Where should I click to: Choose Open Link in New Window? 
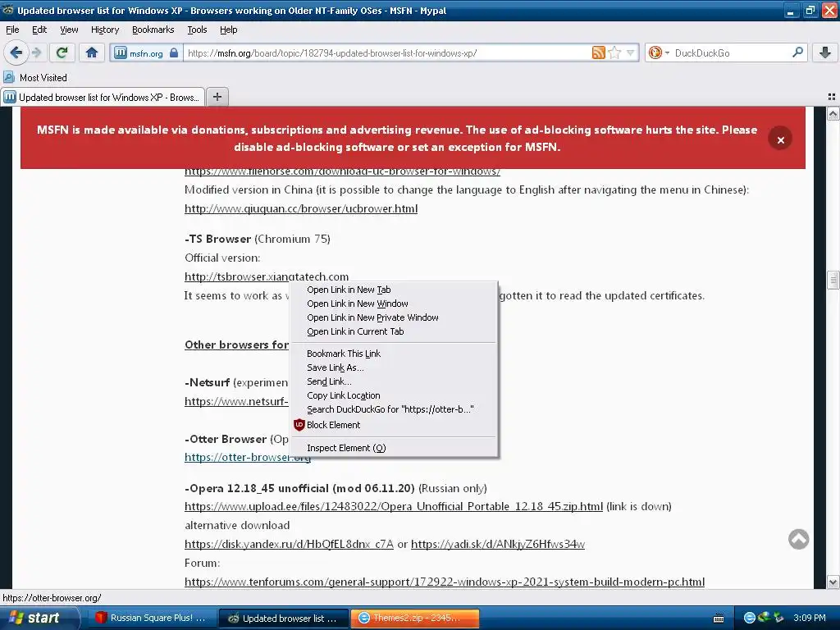pyautogui.click(x=394, y=304)
